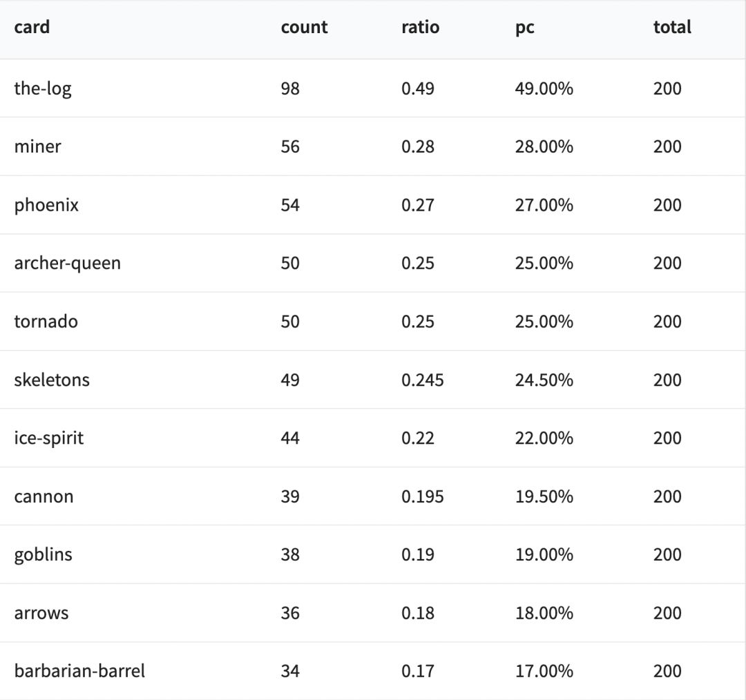Select the miner card name

point(37,146)
